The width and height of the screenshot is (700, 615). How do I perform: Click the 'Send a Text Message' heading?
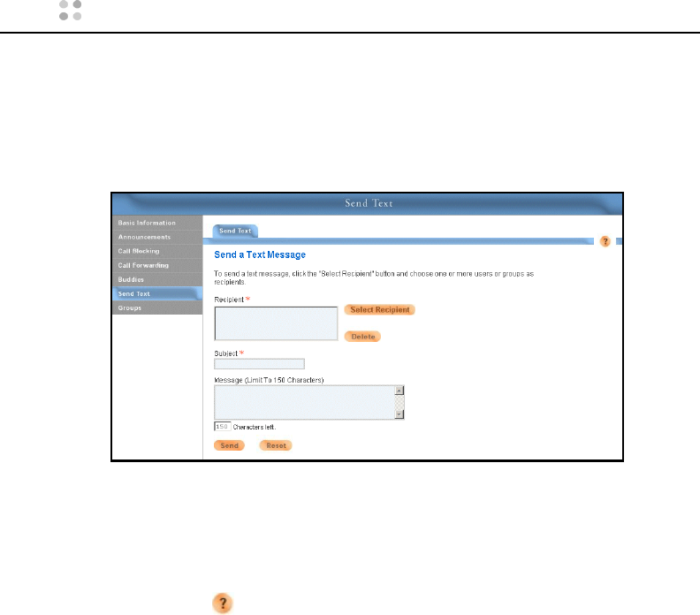click(260, 254)
